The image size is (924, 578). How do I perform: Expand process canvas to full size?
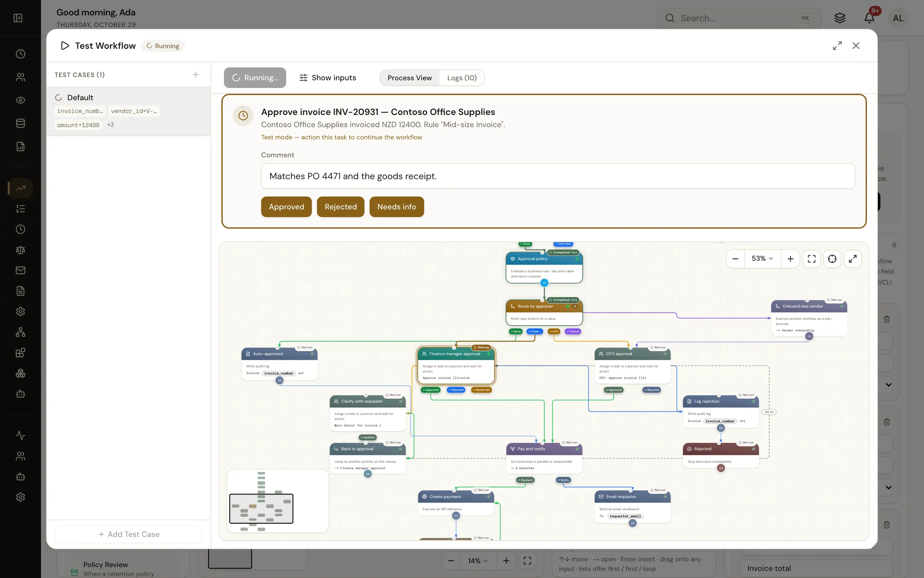[852, 259]
